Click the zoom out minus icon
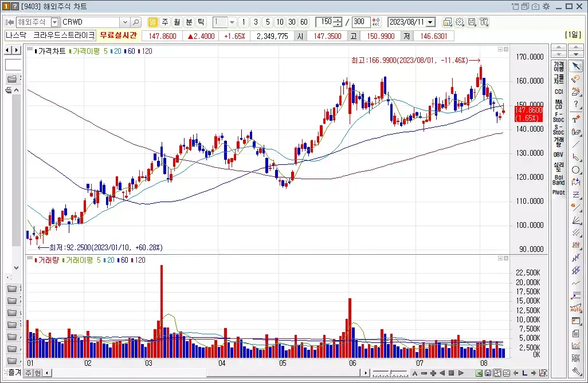This screenshot has height=383, width=588. (x=424, y=373)
